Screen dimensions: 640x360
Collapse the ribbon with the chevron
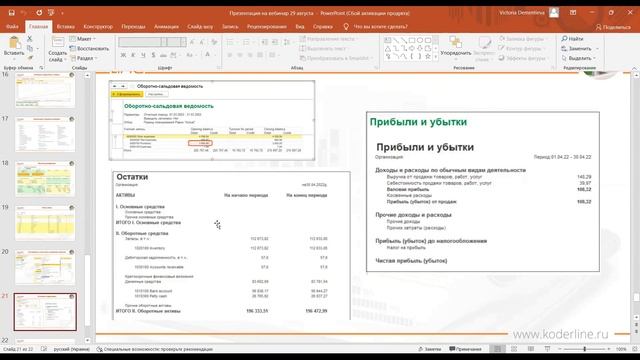(634, 68)
